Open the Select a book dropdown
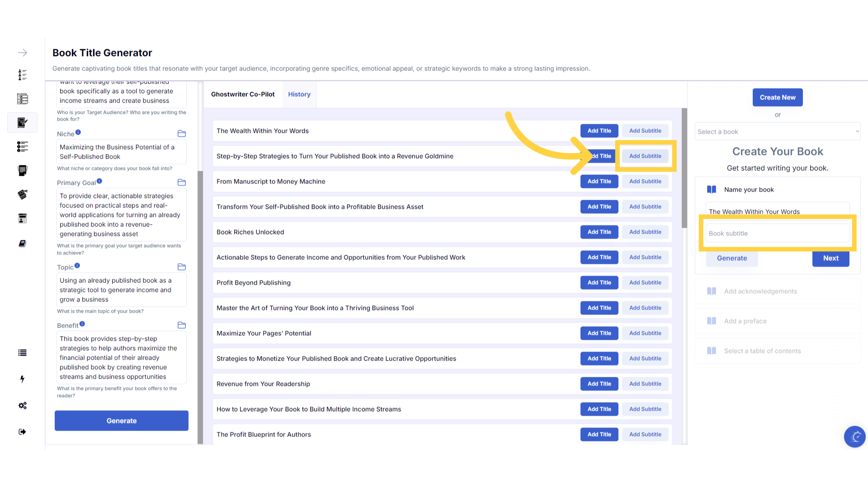This screenshot has width=868, height=488. click(x=778, y=131)
